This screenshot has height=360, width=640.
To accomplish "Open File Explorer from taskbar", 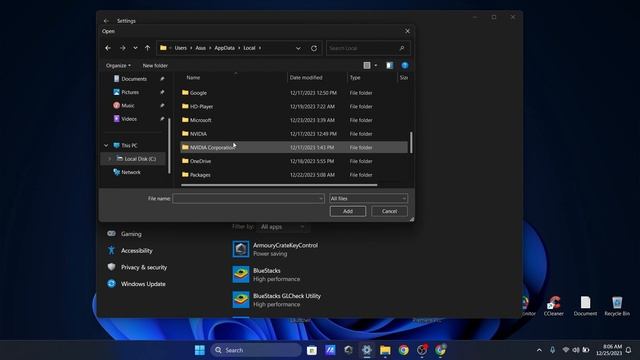I will (385, 350).
